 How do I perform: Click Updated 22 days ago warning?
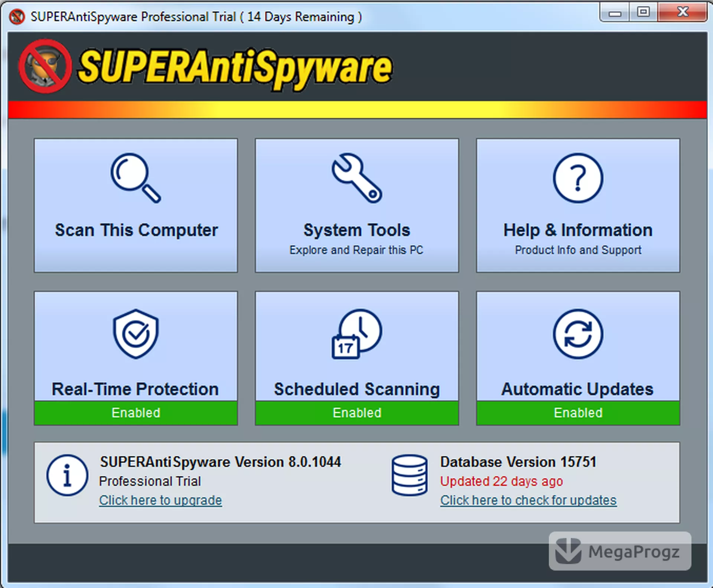click(x=502, y=481)
